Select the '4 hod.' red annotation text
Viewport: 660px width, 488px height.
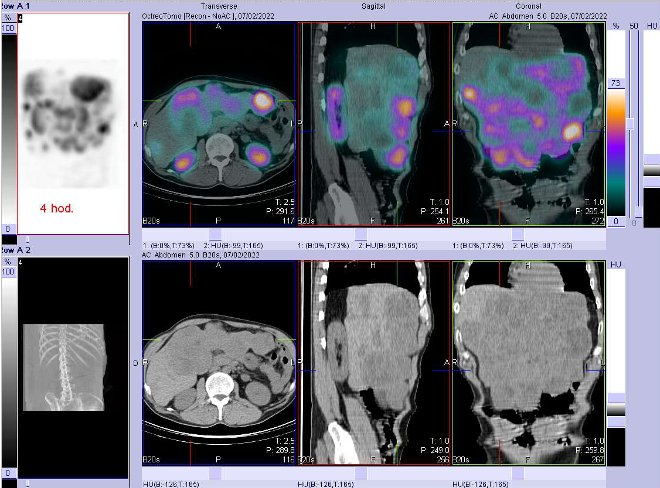click(x=56, y=208)
